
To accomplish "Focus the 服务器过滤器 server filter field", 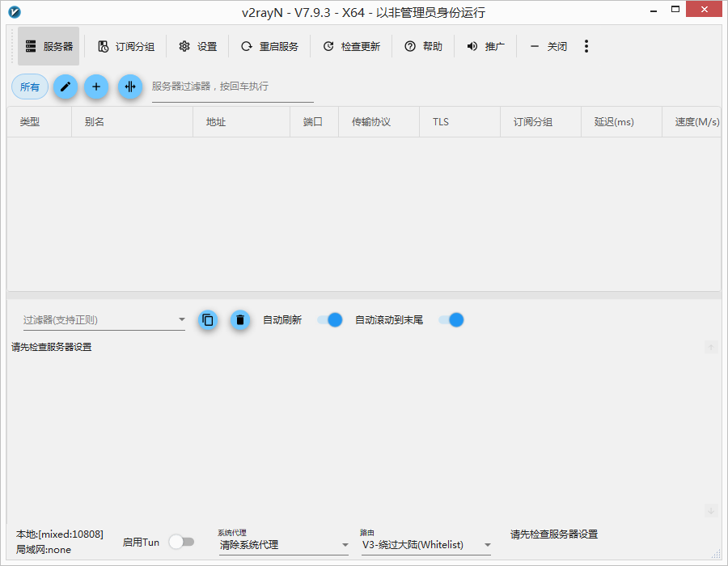I will click(233, 87).
